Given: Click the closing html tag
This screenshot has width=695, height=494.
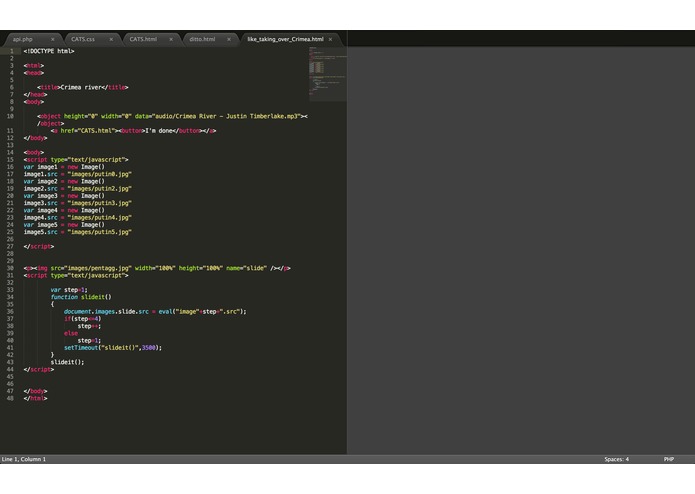Looking at the screenshot, I should click(35, 399).
